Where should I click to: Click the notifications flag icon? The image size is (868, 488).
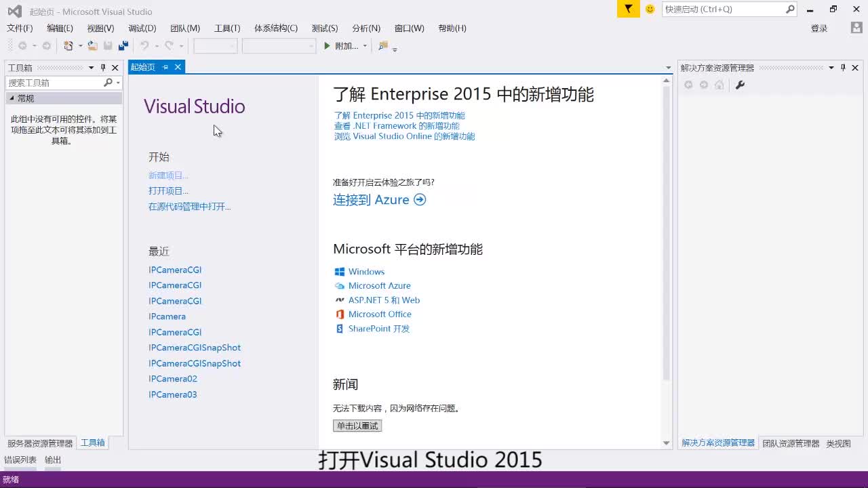pyautogui.click(x=629, y=9)
